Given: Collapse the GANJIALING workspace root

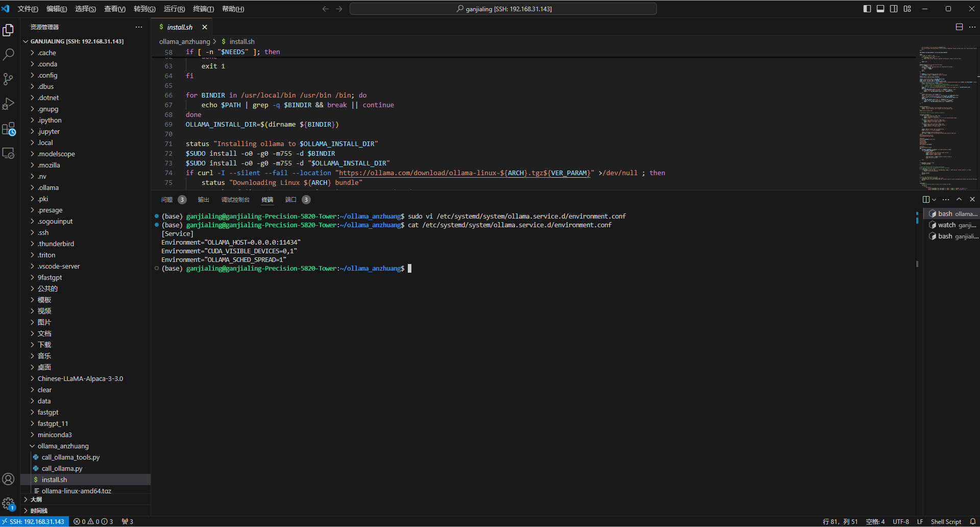Looking at the screenshot, I should tap(85, 41).
